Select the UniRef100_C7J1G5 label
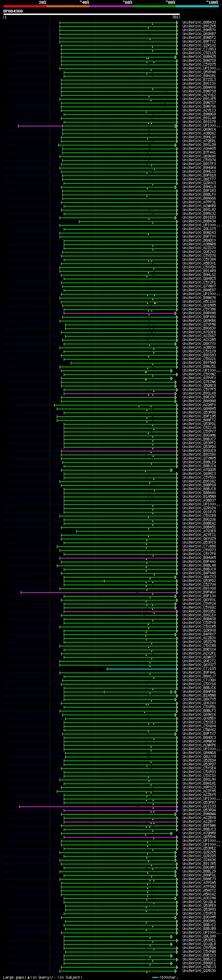 click(199, 669)
